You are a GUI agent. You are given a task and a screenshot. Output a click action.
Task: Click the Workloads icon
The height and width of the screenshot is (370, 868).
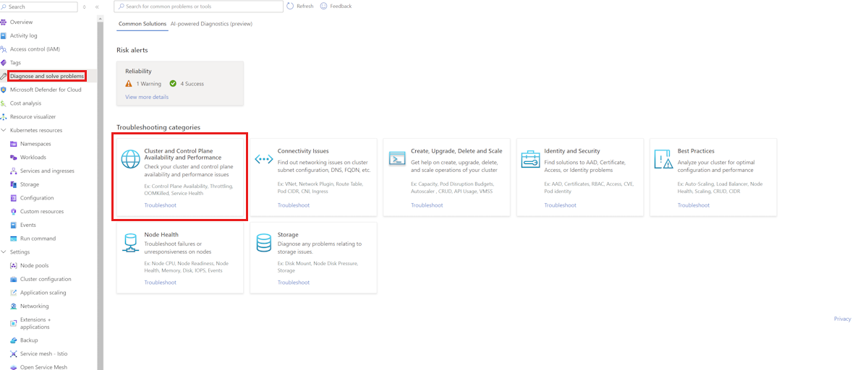pyautogui.click(x=14, y=158)
